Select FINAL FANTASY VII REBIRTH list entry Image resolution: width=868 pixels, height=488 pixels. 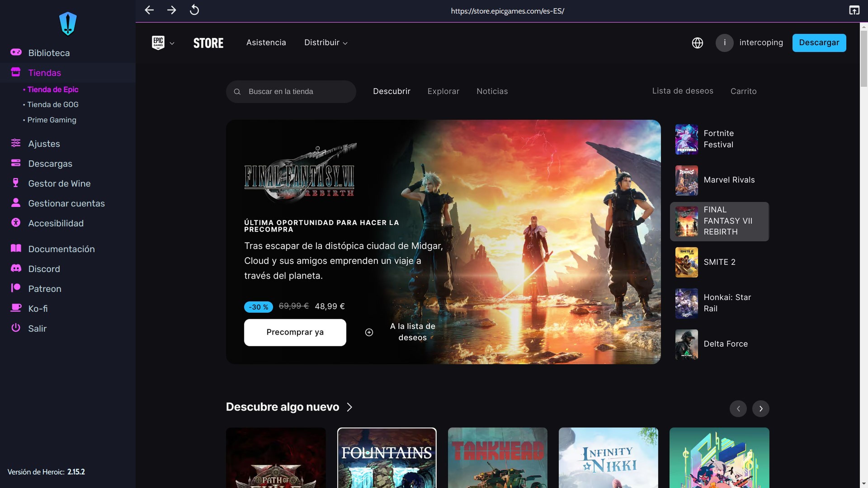[x=719, y=221]
